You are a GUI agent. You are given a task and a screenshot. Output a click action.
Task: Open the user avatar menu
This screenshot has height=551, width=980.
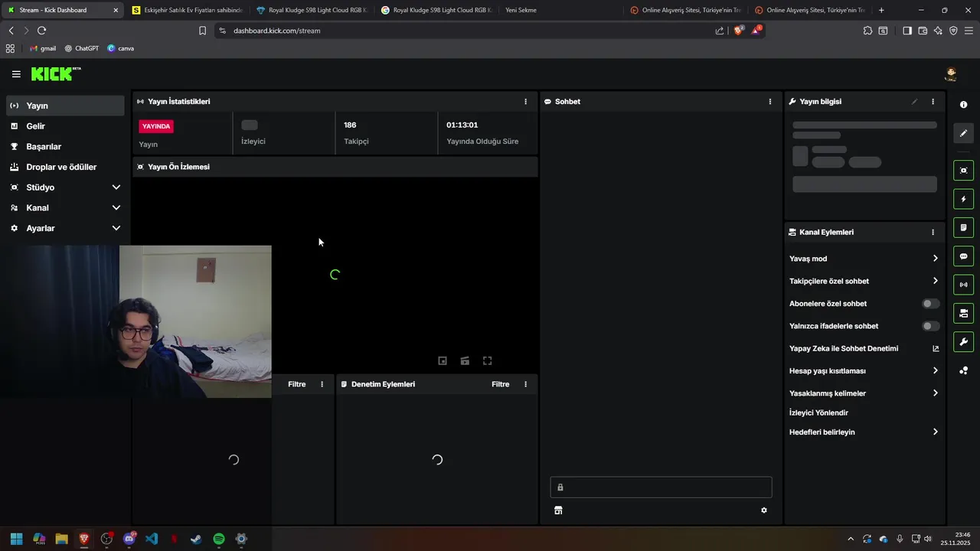(951, 74)
